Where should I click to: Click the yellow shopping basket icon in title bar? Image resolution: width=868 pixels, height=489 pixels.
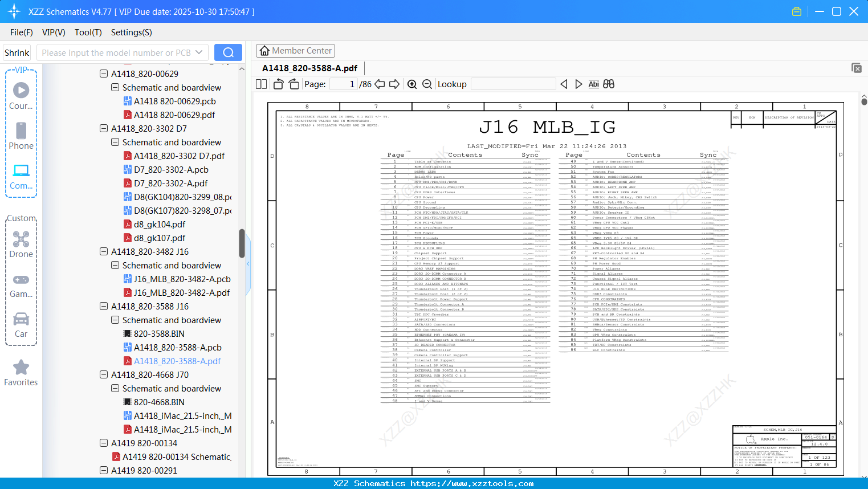[797, 11]
